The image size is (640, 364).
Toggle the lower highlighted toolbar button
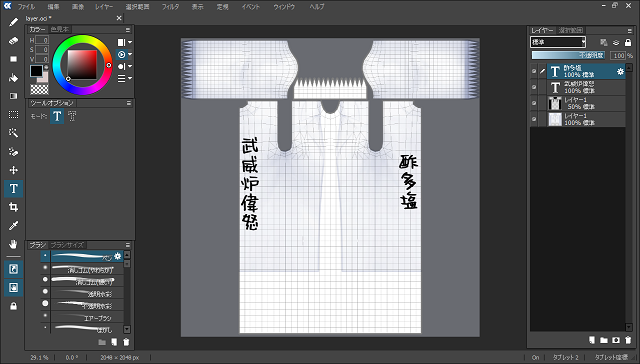[13, 288]
